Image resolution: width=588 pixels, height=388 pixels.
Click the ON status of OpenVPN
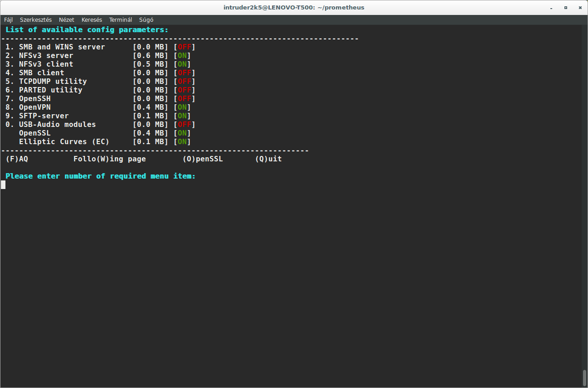(182, 107)
